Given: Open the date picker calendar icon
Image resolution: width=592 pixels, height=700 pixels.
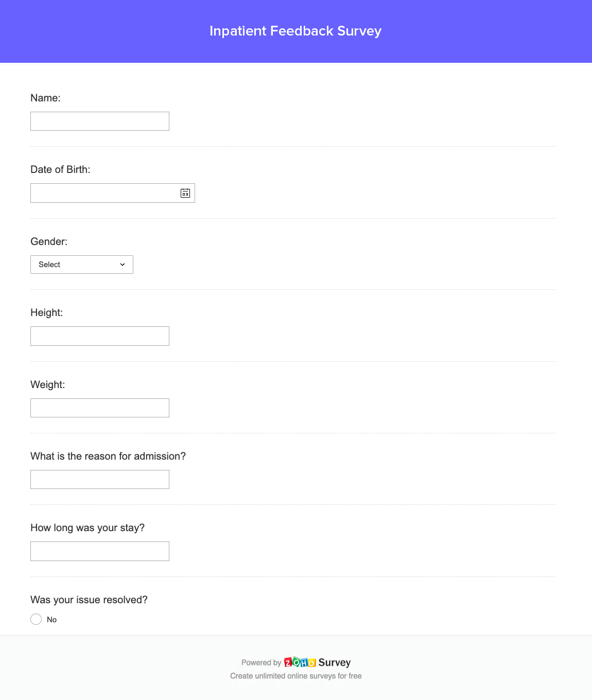Looking at the screenshot, I should pyautogui.click(x=185, y=193).
